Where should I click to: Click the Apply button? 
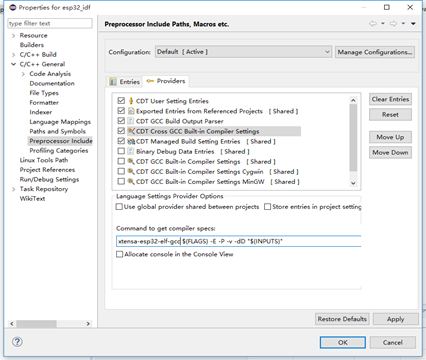point(396,319)
